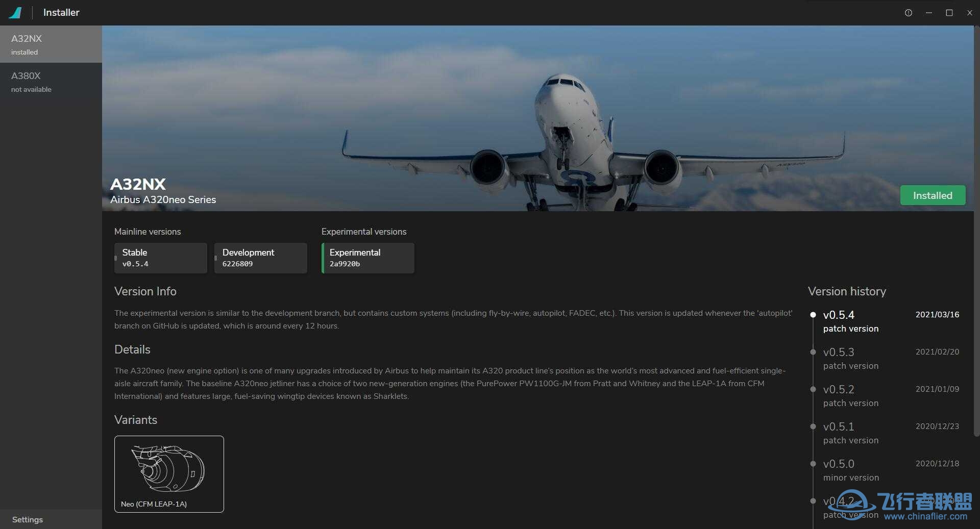This screenshot has width=980, height=529.
Task: Select the Stable v0.5.4 version card
Action: 160,258
